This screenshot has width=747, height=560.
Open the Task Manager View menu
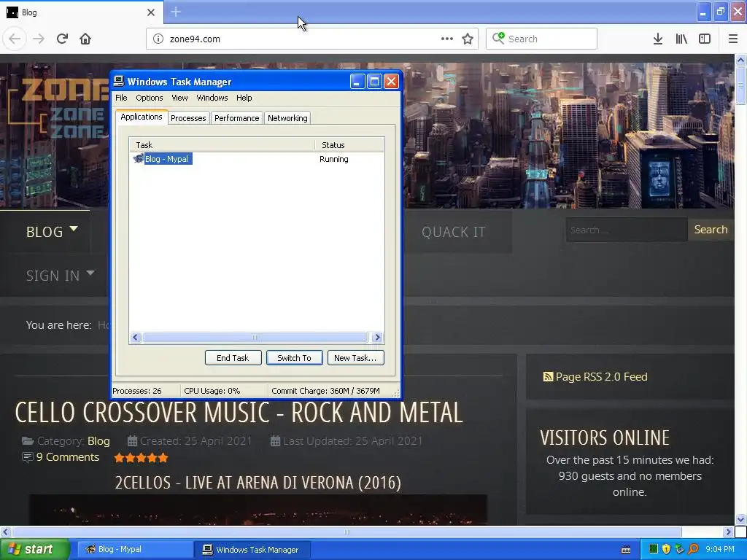(x=179, y=98)
